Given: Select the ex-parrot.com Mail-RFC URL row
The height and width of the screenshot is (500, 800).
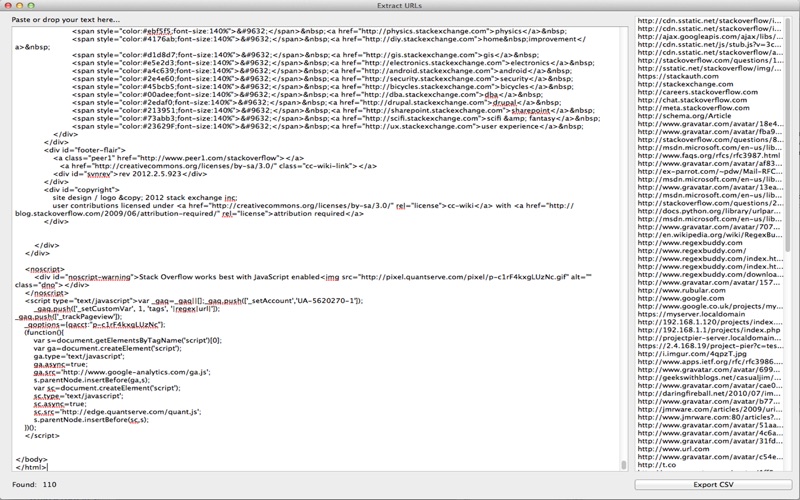Looking at the screenshot, I should coord(709,171).
